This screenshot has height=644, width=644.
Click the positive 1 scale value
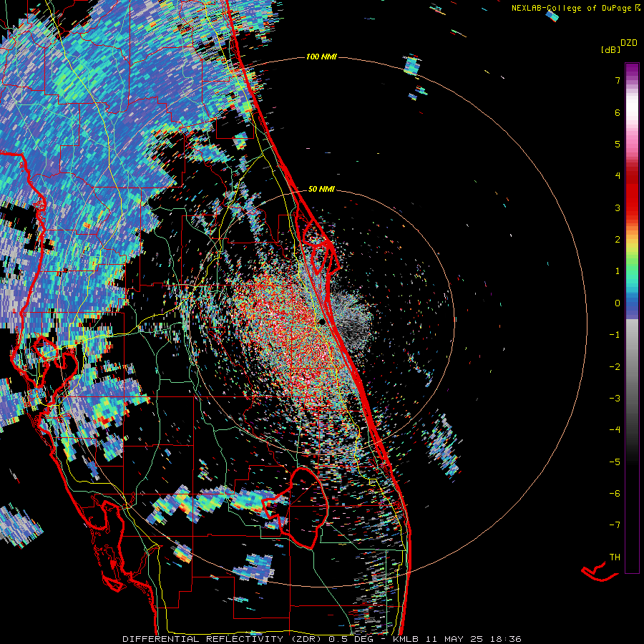pos(618,271)
